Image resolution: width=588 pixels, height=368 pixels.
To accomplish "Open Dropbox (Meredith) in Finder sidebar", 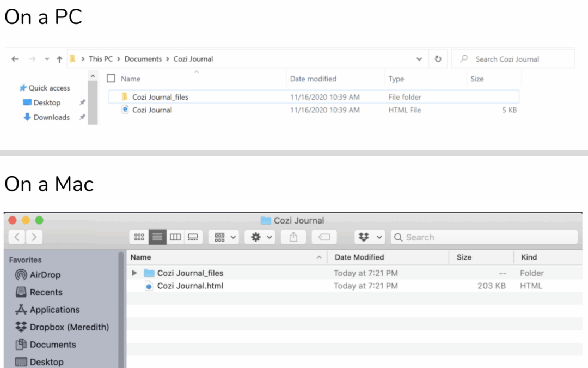I will pos(62,327).
